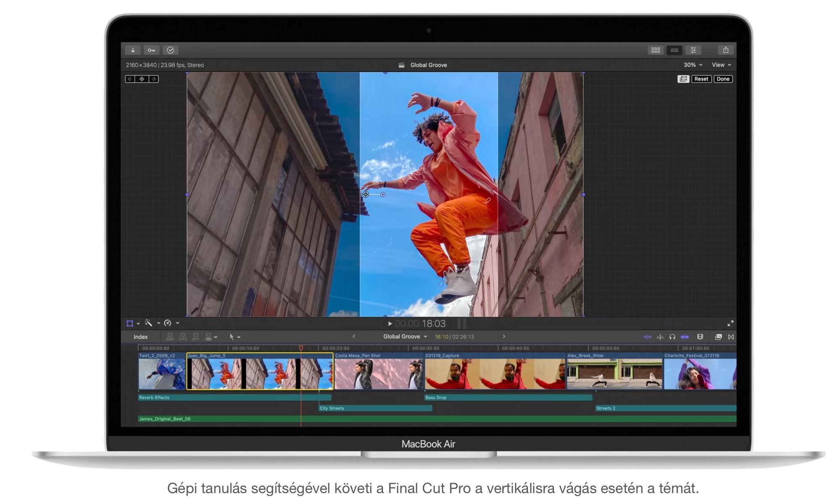Expand the Transform tool chevron menu
The image size is (840, 504).
pos(138,323)
